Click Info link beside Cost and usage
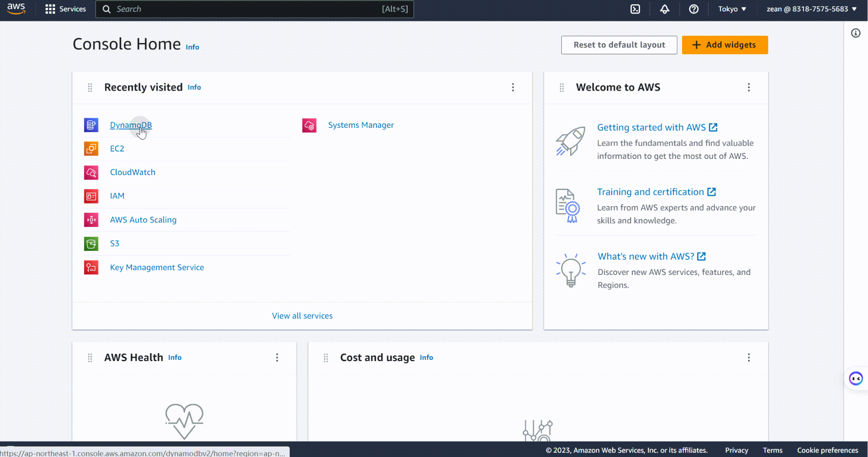Image resolution: width=868 pixels, height=457 pixels. tap(426, 358)
